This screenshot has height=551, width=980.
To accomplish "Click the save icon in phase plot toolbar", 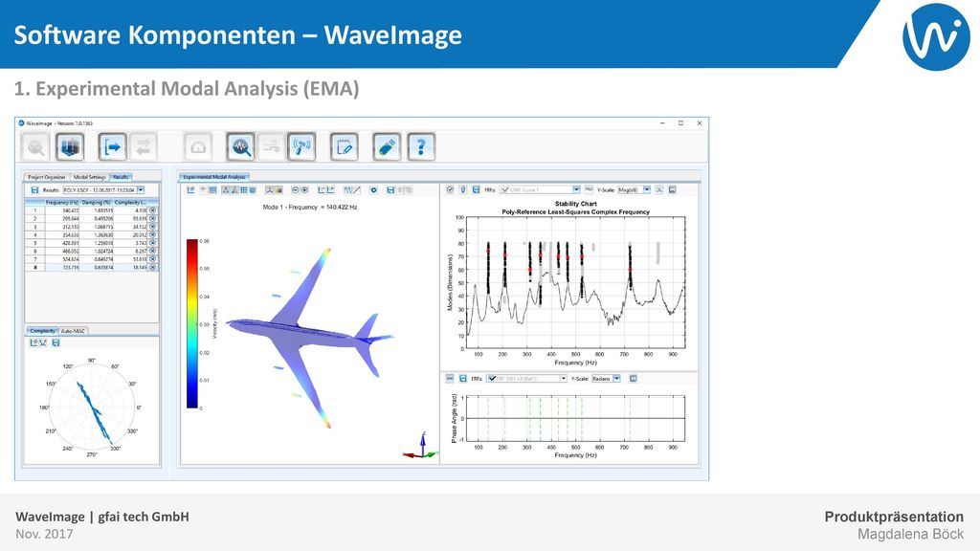I will tap(463, 379).
